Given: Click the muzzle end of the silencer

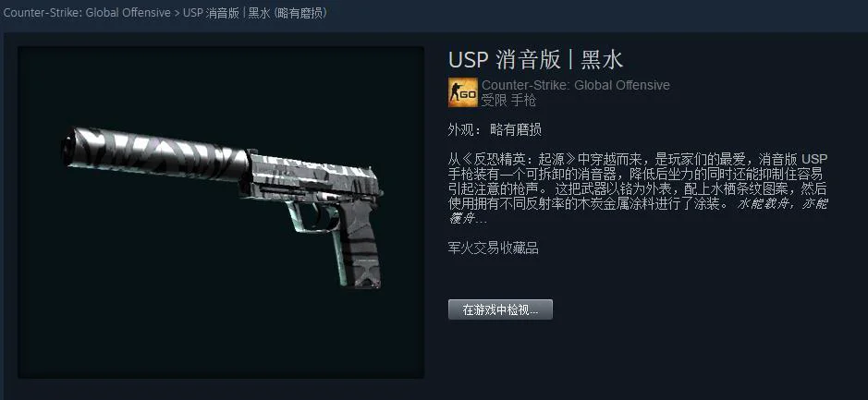Looking at the screenshot, I should click(x=68, y=147).
